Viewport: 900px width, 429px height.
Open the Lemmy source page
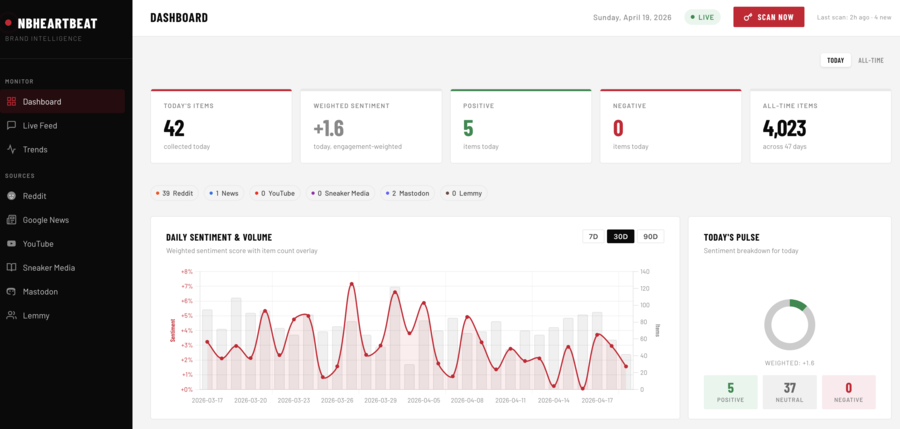[63, 315]
